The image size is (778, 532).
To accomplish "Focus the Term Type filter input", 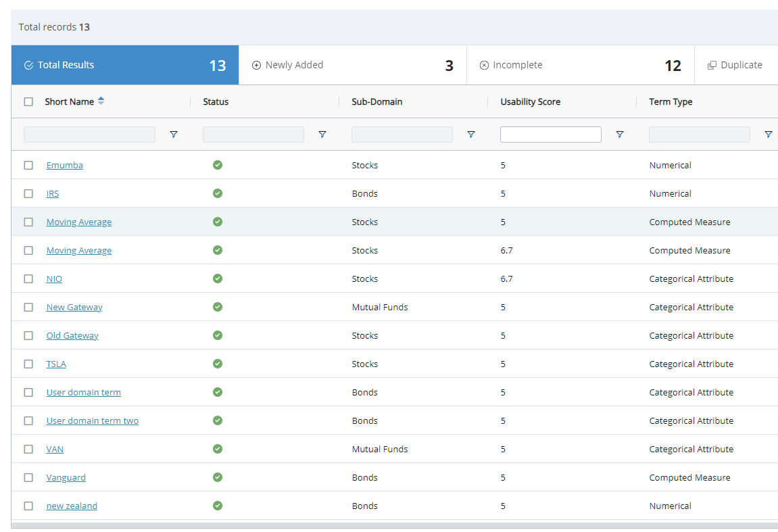I will 699,135.
